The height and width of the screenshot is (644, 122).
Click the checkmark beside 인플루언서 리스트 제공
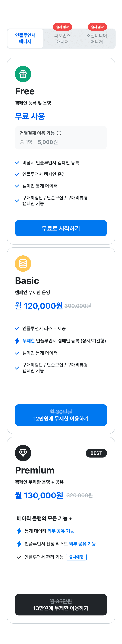pyautogui.click(x=17, y=328)
